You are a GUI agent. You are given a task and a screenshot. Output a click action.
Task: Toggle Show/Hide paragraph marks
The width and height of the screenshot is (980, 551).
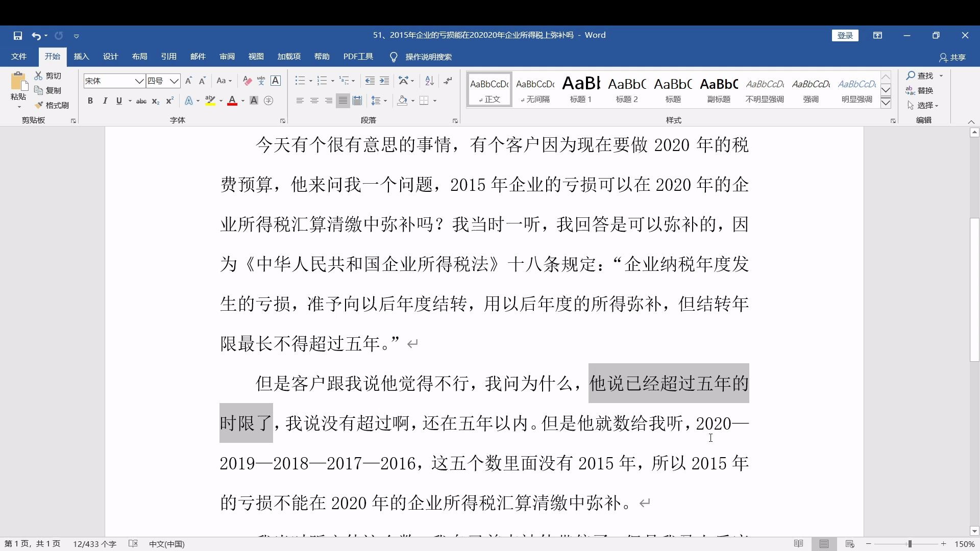pyautogui.click(x=448, y=81)
